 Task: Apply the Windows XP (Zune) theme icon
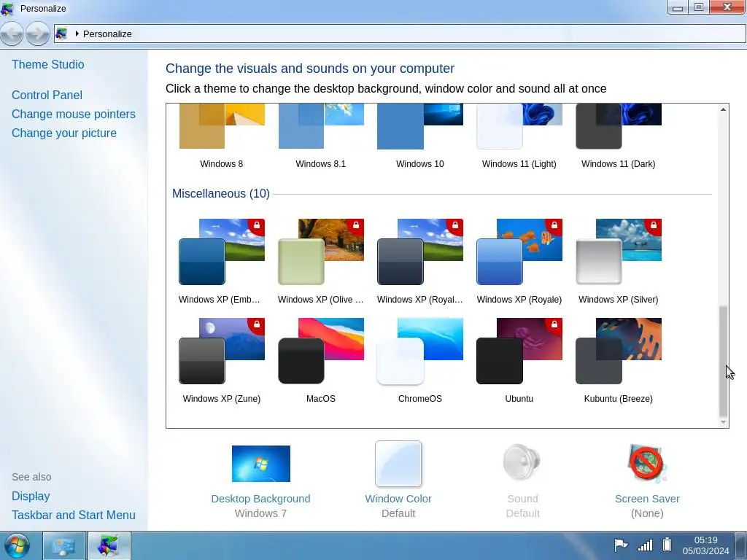[x=222, y=351]
